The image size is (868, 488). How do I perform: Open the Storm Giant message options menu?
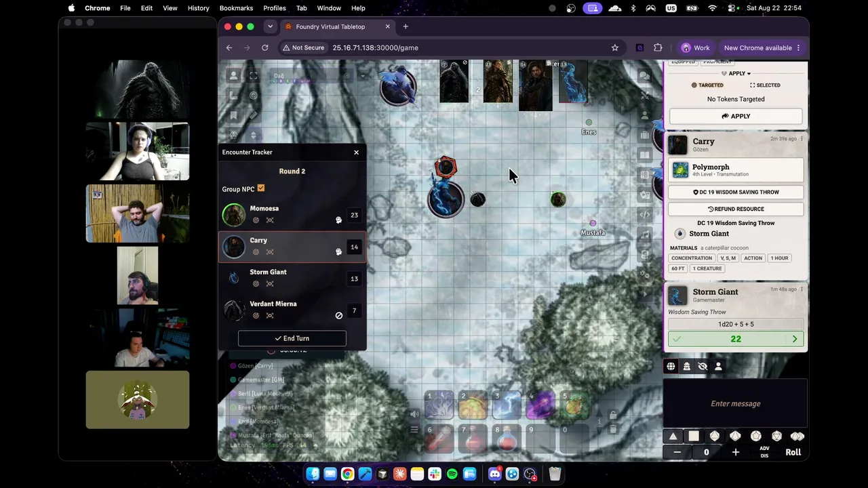(802, 289)
